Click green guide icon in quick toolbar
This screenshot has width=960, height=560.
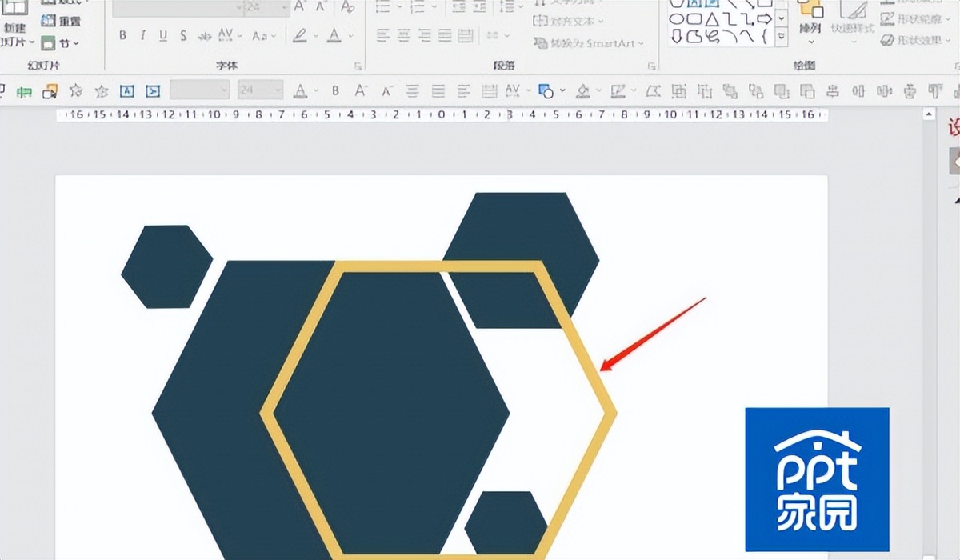point(25,91)
